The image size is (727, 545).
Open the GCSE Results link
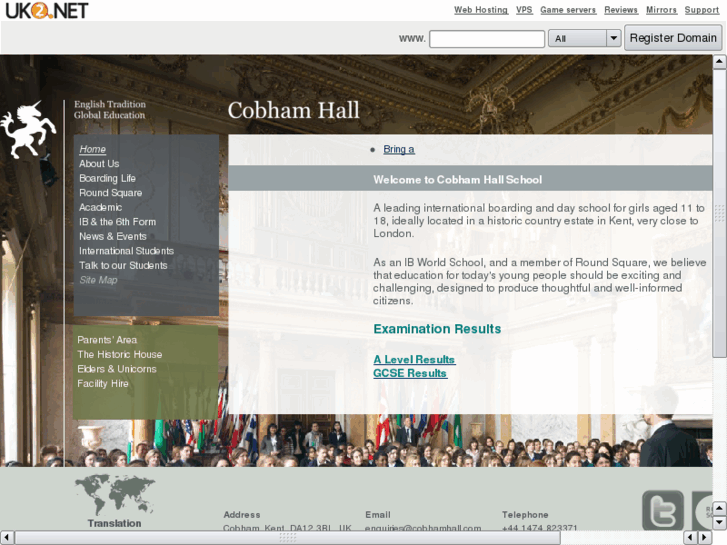tap(410, 373)
